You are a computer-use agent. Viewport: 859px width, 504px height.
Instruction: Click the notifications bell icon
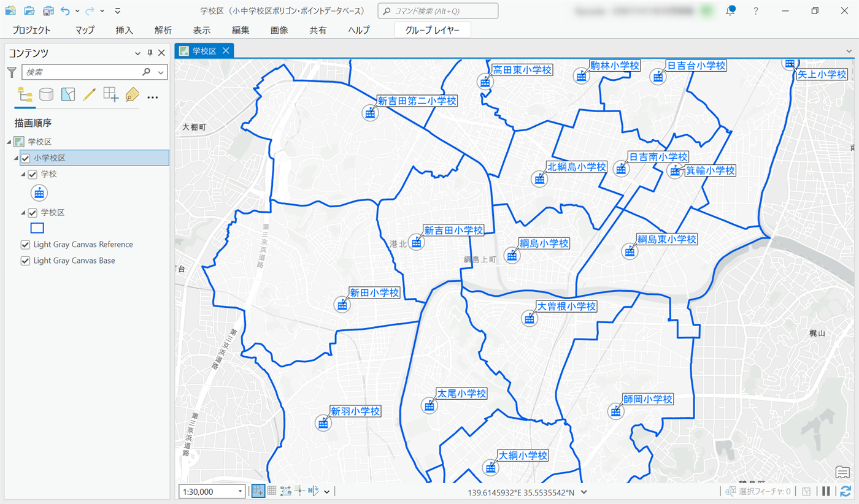[x=730, y=11]
